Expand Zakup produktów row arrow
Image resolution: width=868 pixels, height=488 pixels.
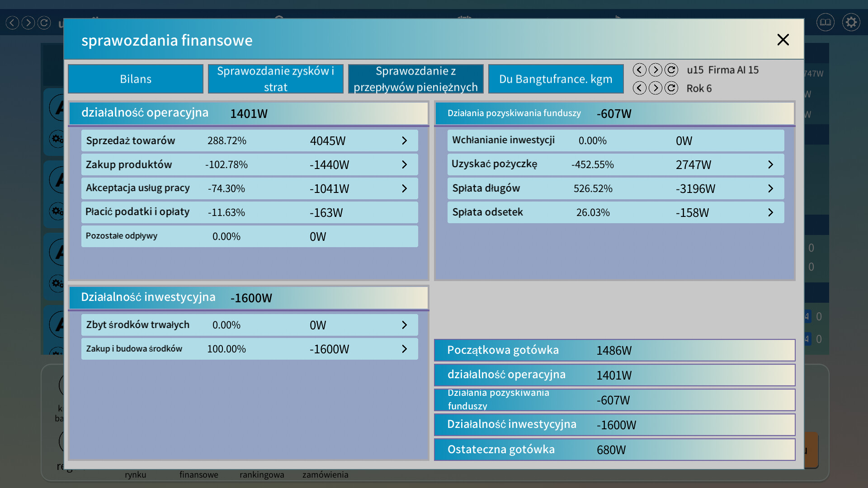(404, 165)
